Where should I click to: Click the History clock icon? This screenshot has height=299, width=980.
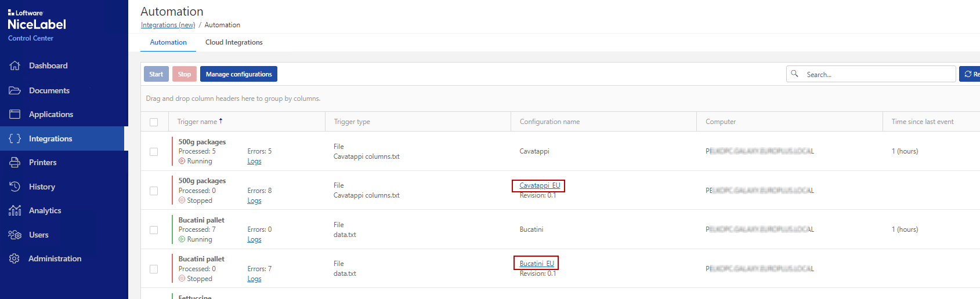pyautogui.click(x=15, y=187)
